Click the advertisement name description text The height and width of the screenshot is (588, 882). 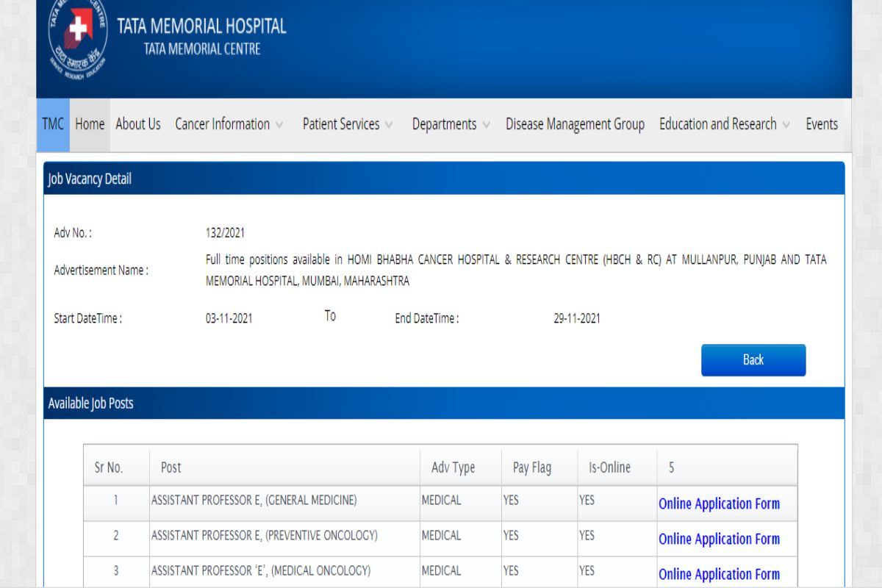516,270
